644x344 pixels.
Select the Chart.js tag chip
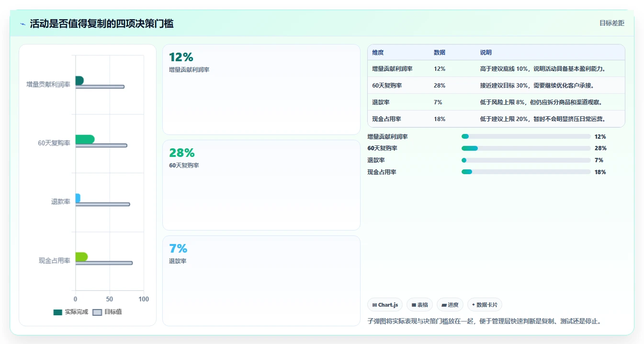(385, 305)
